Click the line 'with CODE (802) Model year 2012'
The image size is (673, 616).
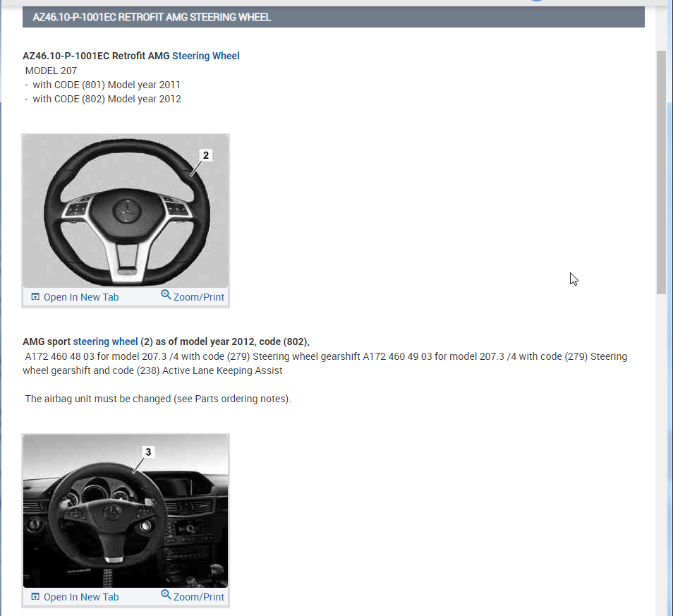(107, 99)
